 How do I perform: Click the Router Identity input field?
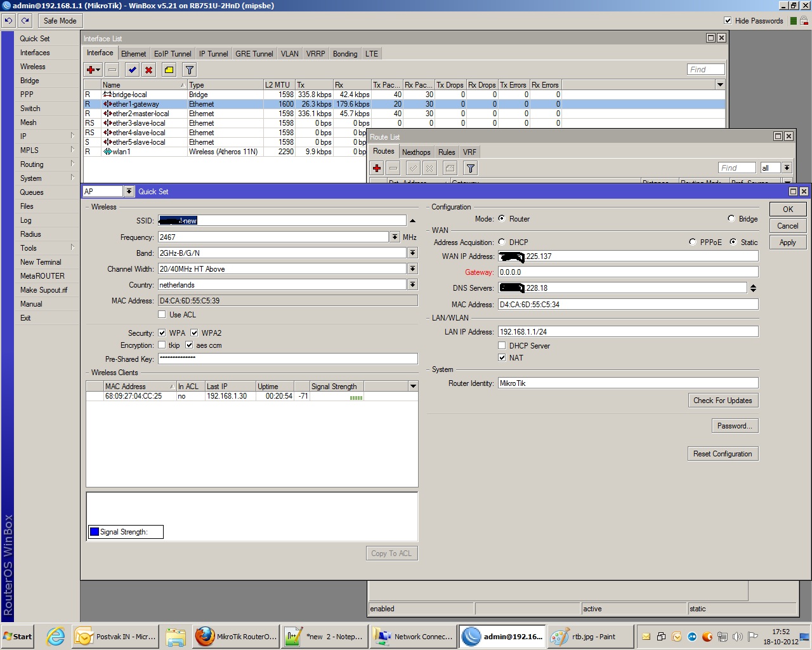point(628,383)
